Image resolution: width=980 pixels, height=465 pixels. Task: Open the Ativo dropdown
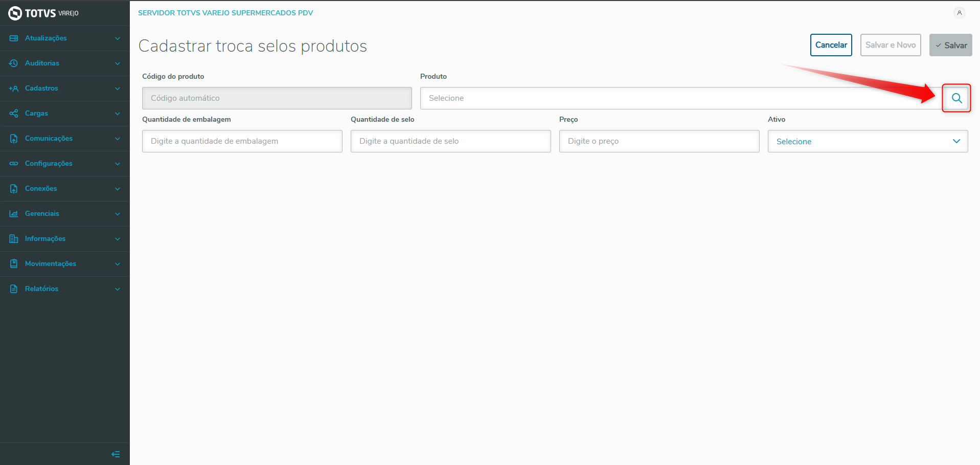868,141
